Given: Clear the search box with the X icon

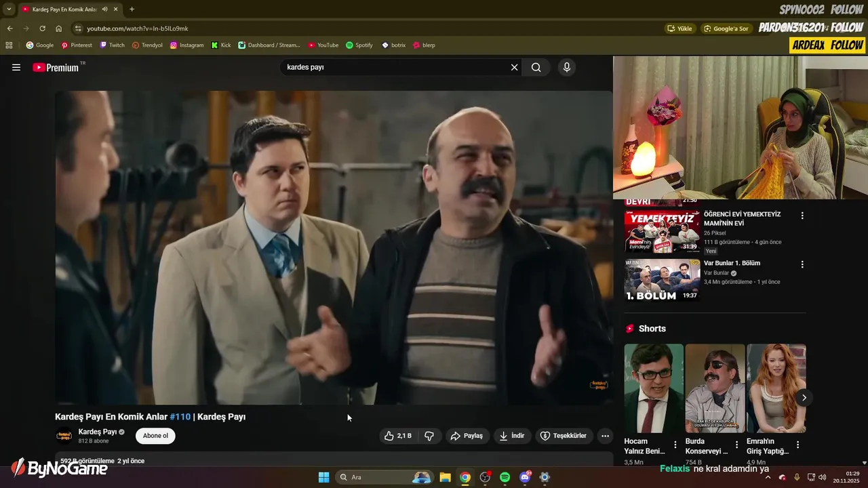Looking at the screenshot, I should pyautogui.click(x=514, y=67).
